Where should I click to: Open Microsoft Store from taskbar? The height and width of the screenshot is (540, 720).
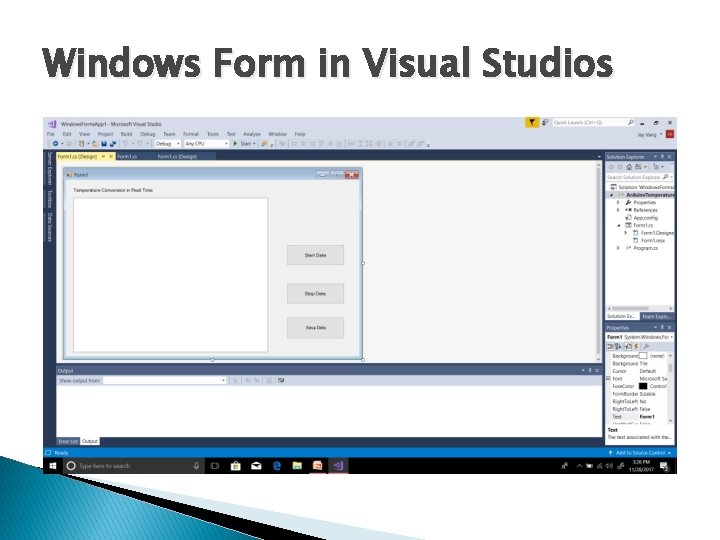236,466
